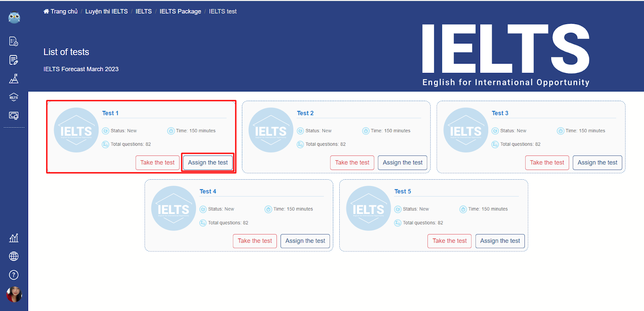
Task: Go to IELTS Package breadcrumb link
Action: coord(180,11)
